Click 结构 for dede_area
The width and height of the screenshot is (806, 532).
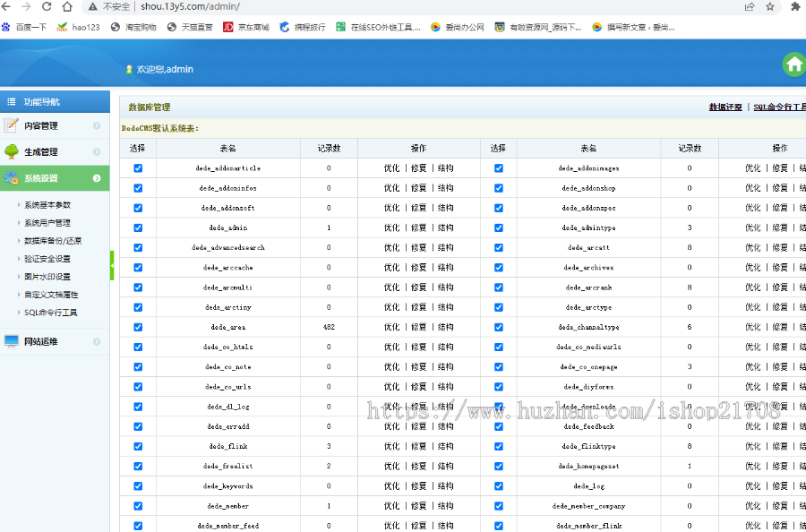446,327
